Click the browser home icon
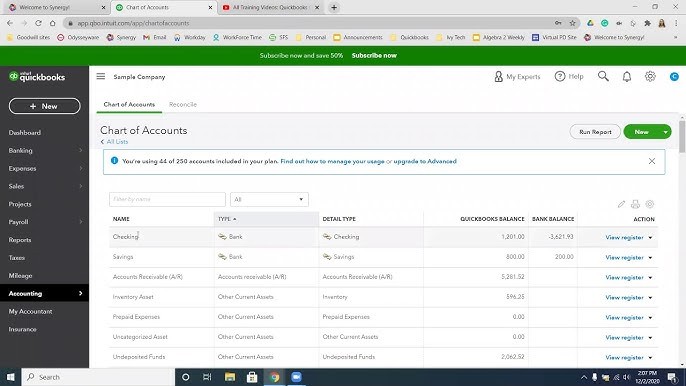Viewport: 686px width, 386px height. (52, 23)
